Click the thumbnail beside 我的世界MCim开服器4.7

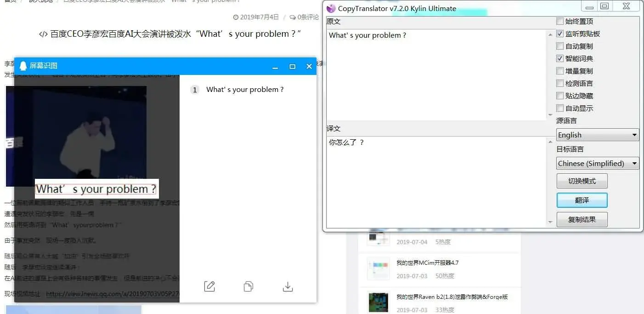378,268
